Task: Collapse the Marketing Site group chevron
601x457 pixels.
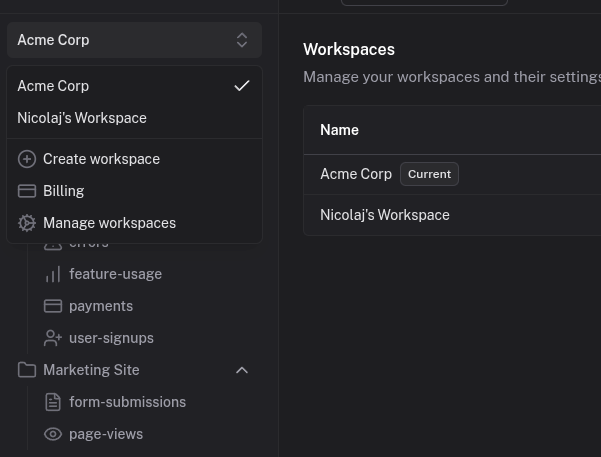Action: (x=242, y=370)
